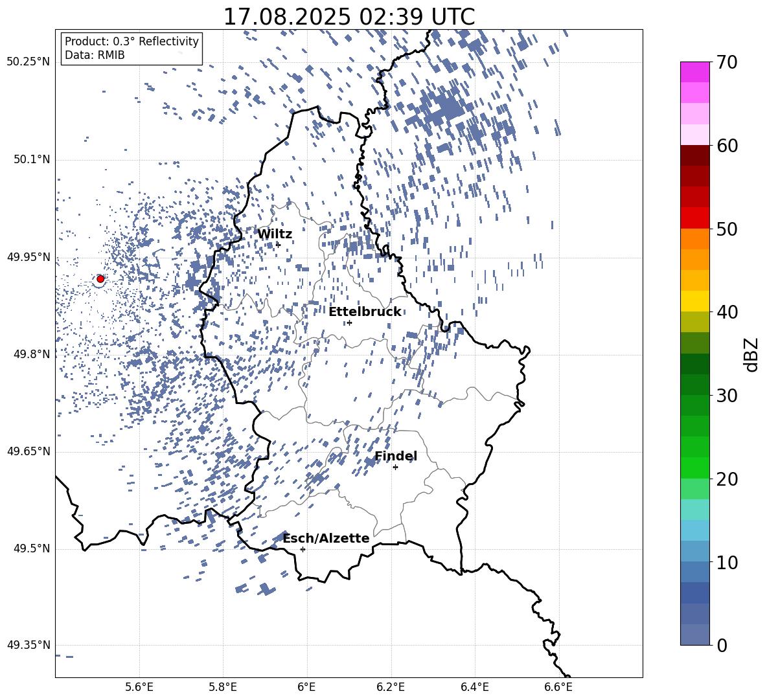This screenshot has width=767, height=700.
Task: Click the dBZ colorbar axis label
Action: coord(751,354)
